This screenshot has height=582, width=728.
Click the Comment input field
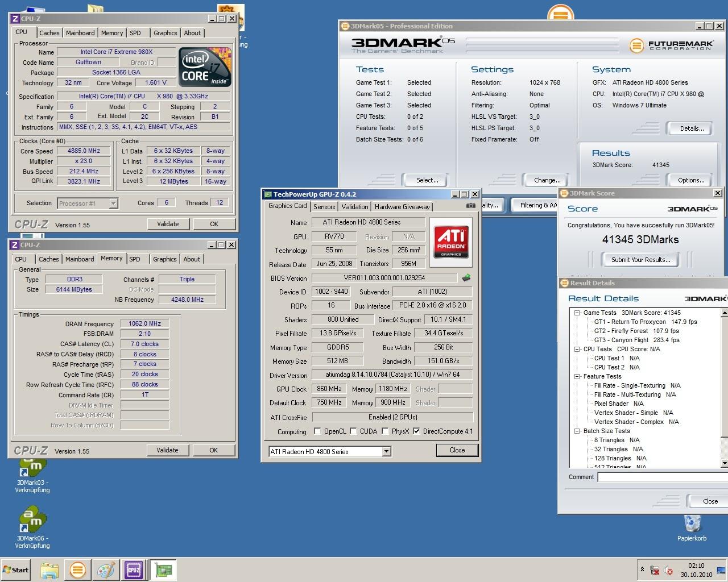(x=663, y=477)
